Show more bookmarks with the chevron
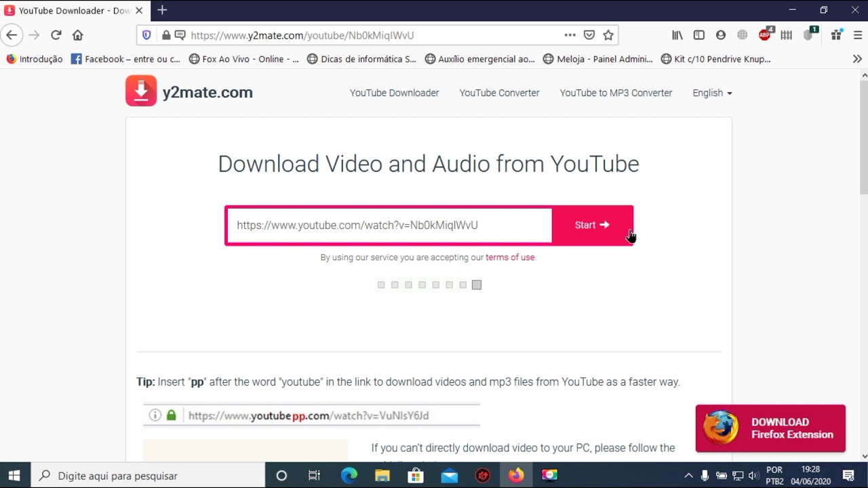 pyautogui.click(x=857, y=59)
